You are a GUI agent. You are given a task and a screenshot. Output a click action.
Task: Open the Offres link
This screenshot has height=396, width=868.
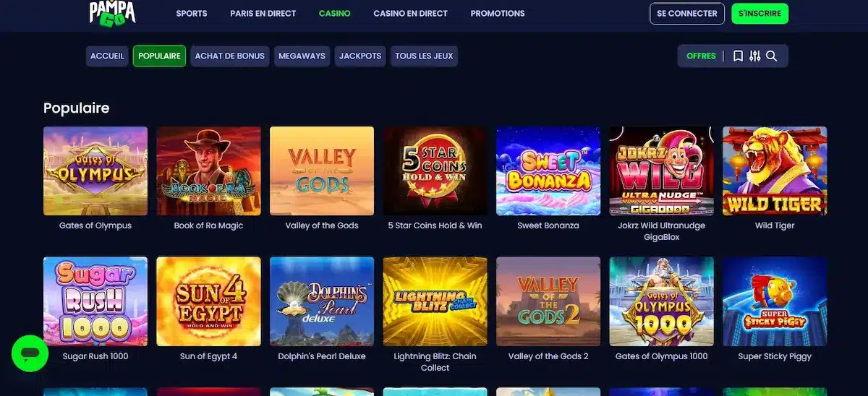701,56
